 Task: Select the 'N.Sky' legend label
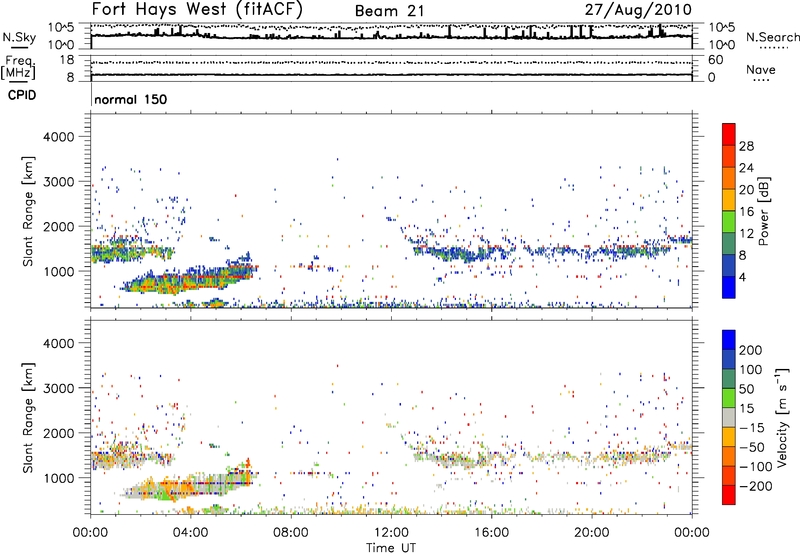coord(19,37)
